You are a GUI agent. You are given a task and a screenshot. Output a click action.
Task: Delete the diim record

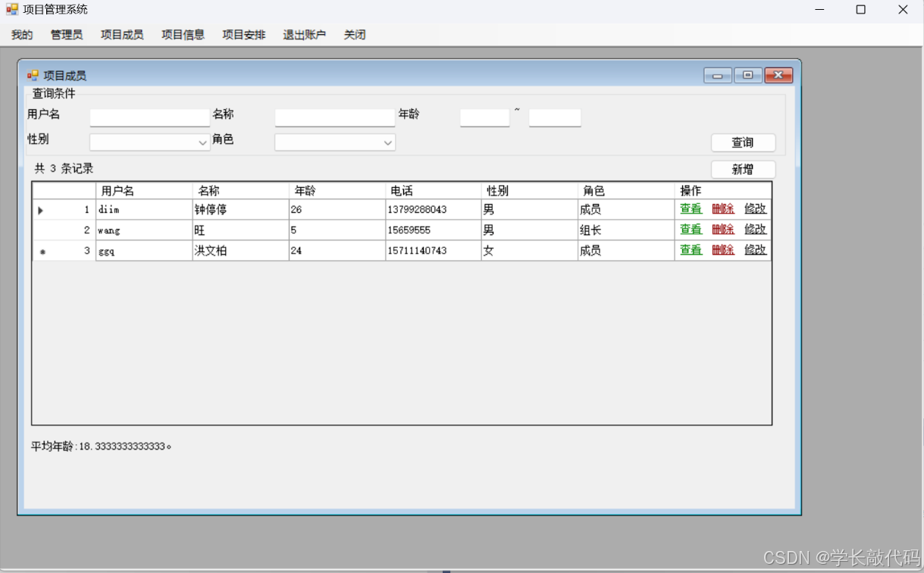723,209
